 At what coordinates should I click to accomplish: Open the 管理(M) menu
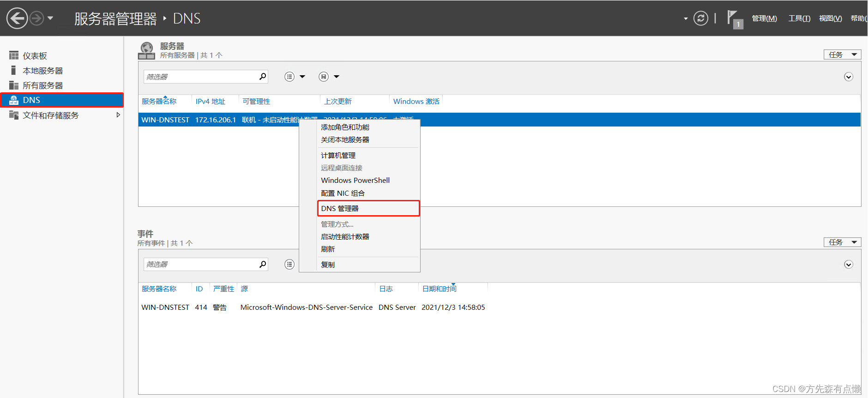coord(764,18)
